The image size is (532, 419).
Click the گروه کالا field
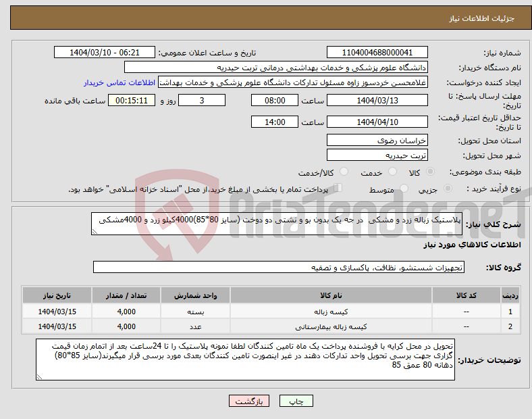(x=279, y=267)
